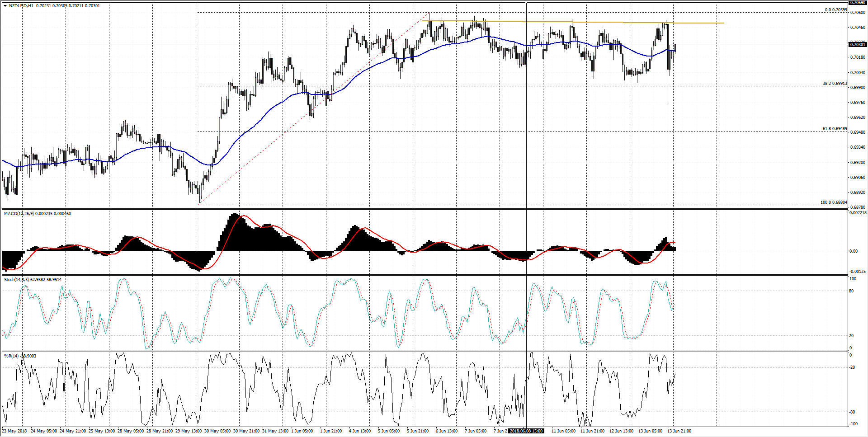
Task: Click the MACD(12,26,9) indicator label
Action: [x=19, y=214]
